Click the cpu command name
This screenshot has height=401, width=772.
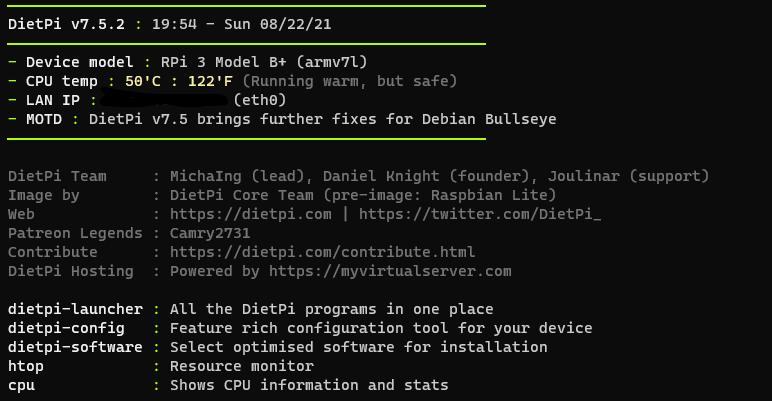tap(21, 385)
